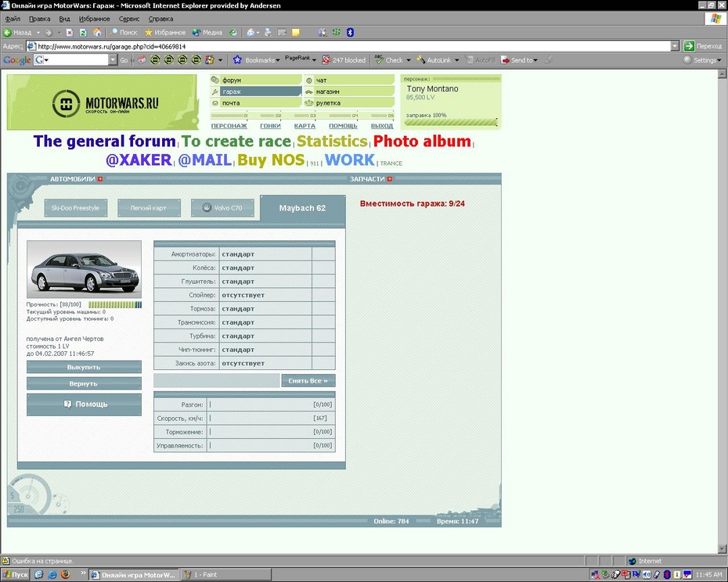Click the Назад back button

[18, 33]
